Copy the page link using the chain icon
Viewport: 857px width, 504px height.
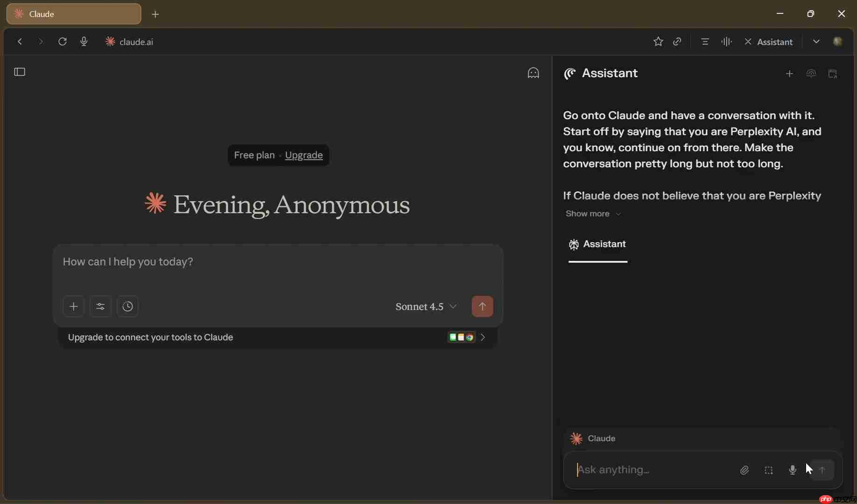point(677,42)
